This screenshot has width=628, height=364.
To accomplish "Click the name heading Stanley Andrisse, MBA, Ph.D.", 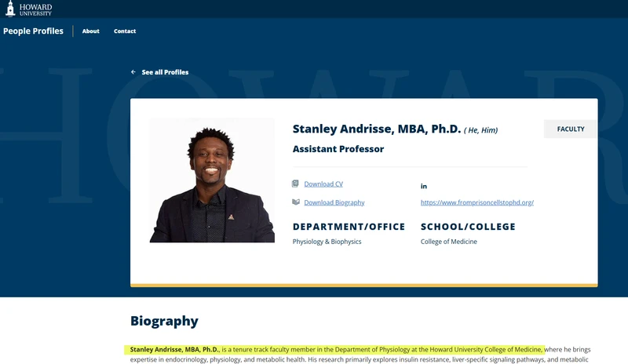I will (377, 129).
